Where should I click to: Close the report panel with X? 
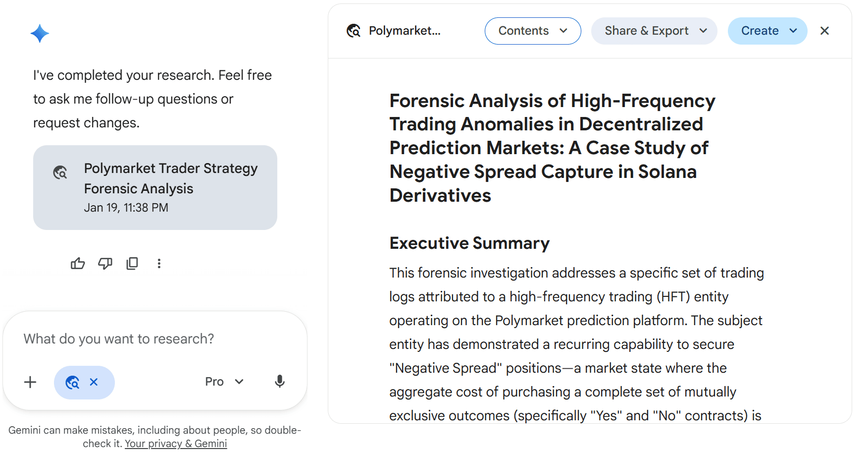[x=824, y=31]
